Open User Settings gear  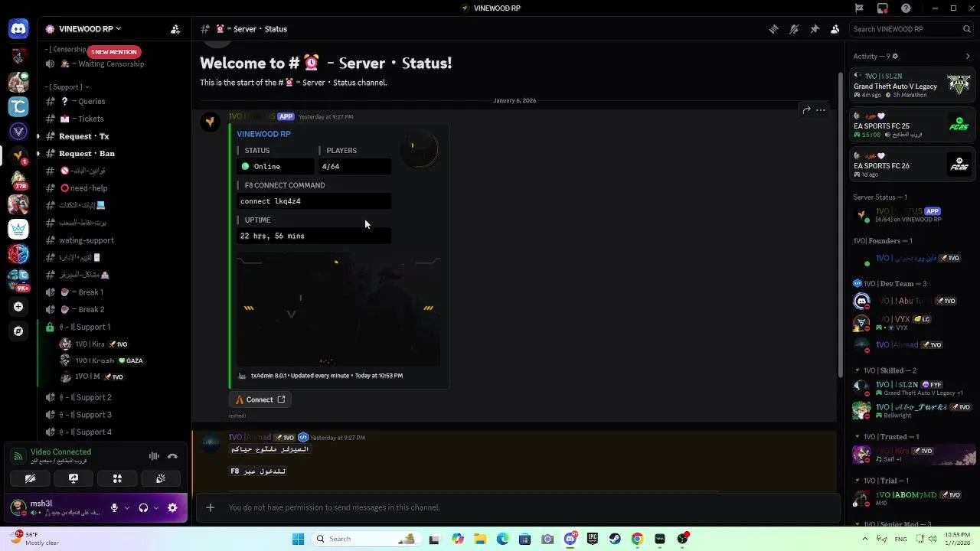tap(172, 507)
